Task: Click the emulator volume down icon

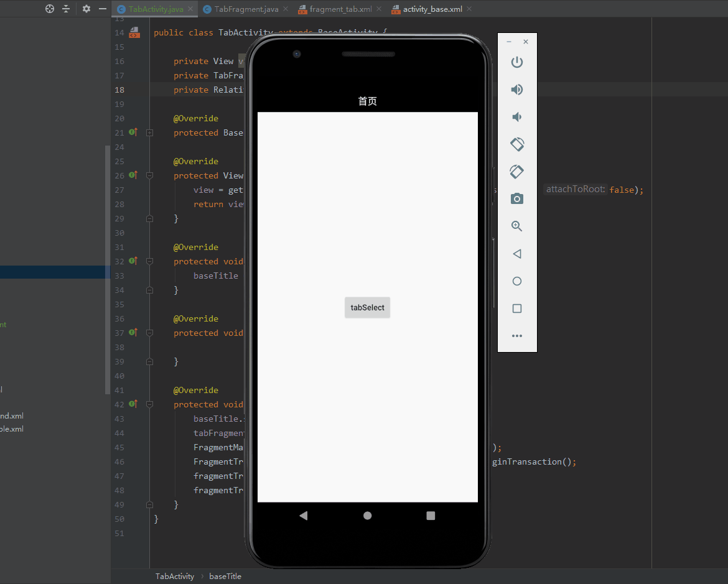Action: click(x=516, y=117)
